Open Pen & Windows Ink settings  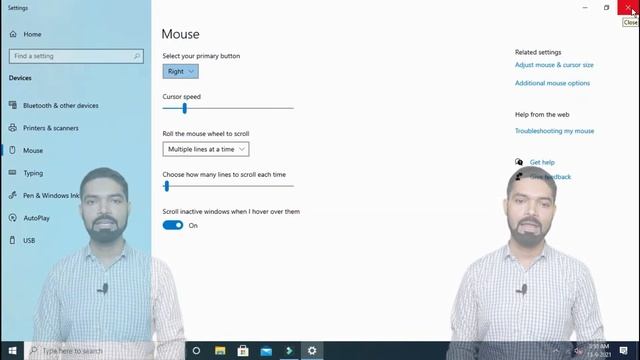coord(51,196)
